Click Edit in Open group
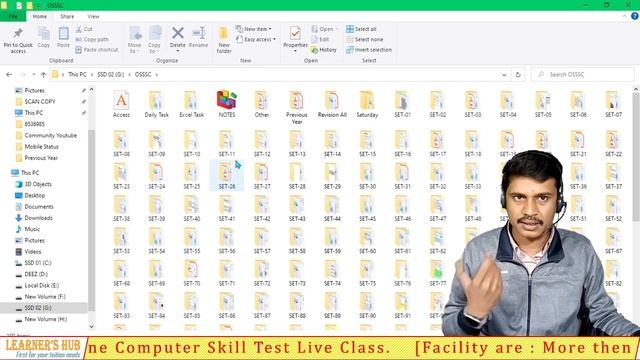This screenshot has width=640, height=360. (320, 39)
